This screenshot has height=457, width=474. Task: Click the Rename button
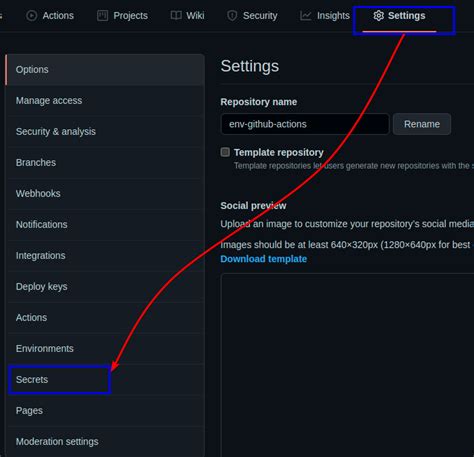pos(422,124)
